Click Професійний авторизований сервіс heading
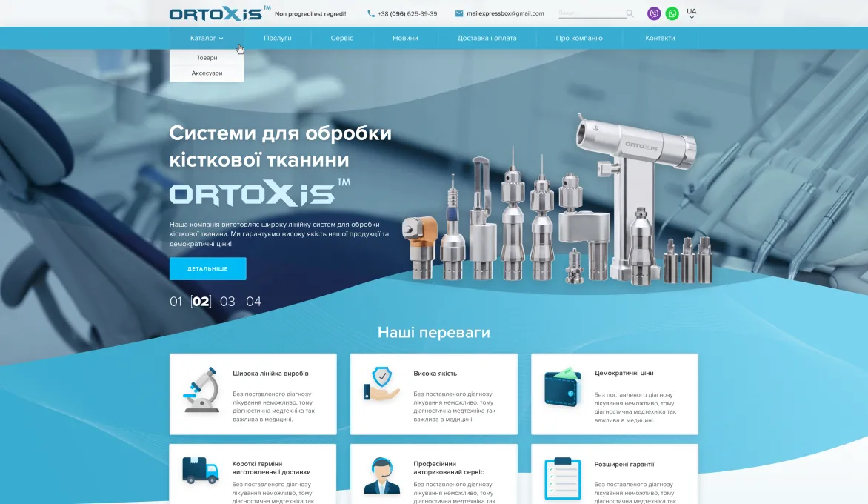The image size is (868, 504). [448, 468]
